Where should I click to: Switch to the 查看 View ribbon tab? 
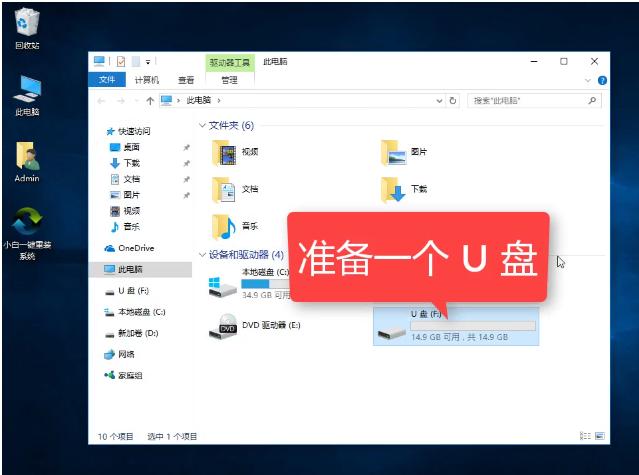[x=186, y=80]
